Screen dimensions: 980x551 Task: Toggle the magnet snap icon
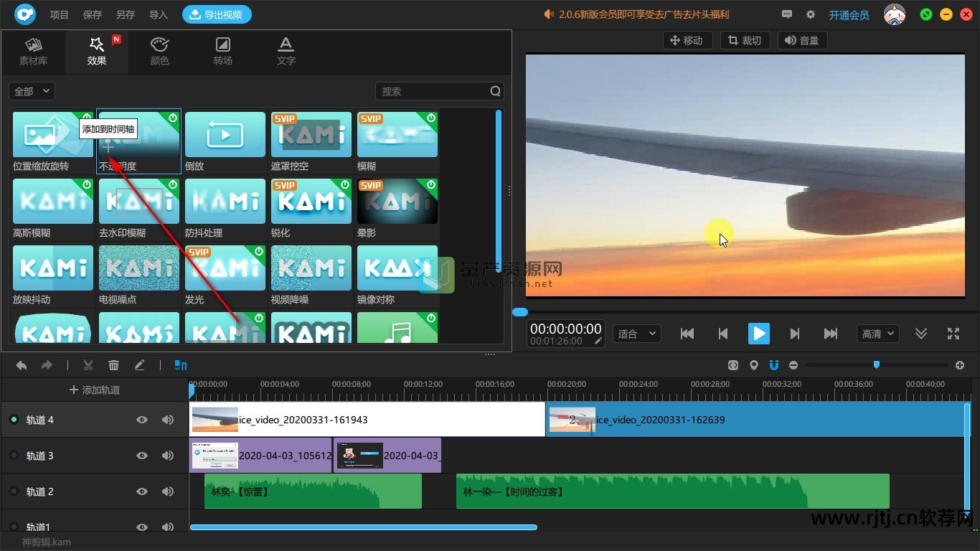[x=773, y=365]
